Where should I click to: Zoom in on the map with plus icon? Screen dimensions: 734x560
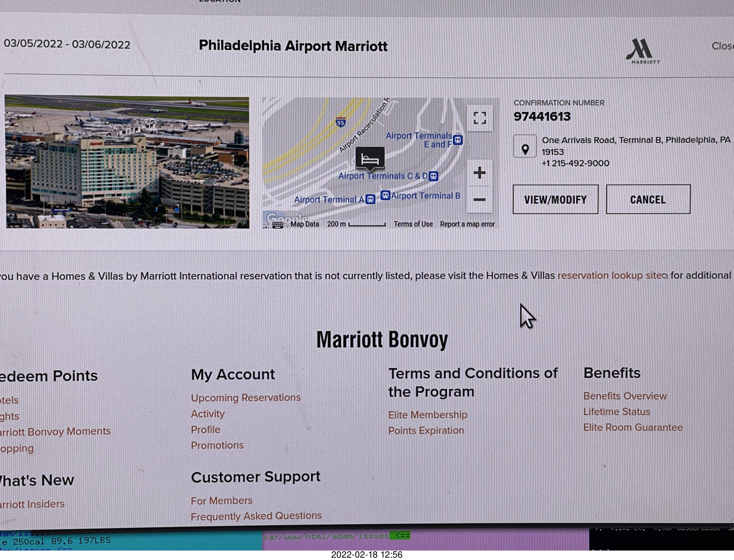point(479,173)
